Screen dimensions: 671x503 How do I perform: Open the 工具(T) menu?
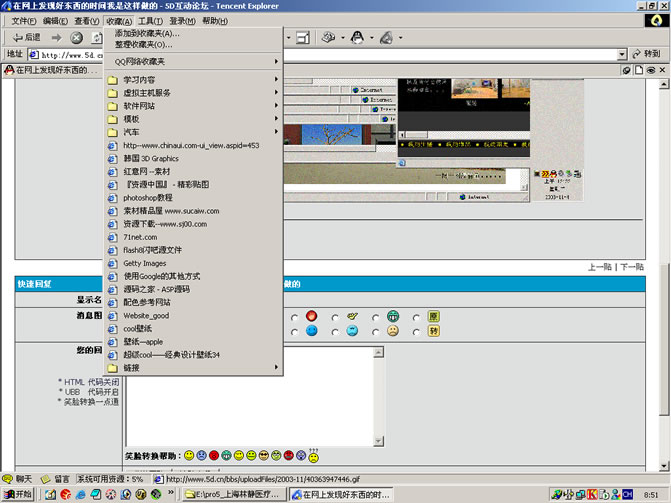click(150, 21)
